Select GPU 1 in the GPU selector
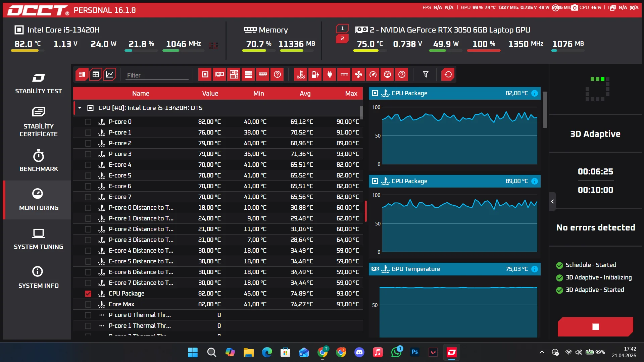644x362 pixels. tap(342, 29)
